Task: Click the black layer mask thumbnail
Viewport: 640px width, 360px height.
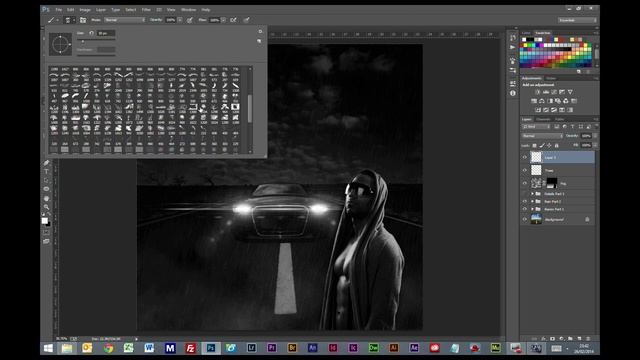Action: (551, 183)
